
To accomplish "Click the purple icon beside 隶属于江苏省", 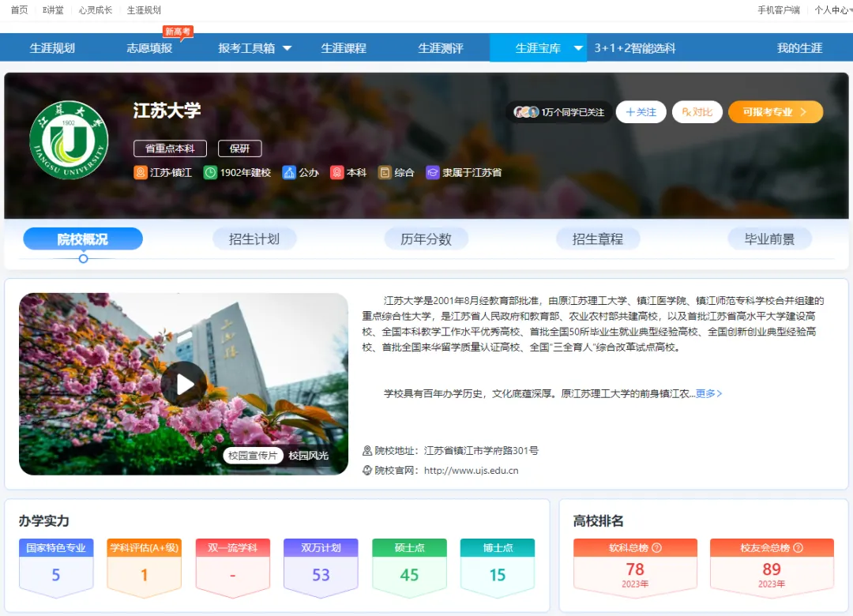I will click(433, 172).
